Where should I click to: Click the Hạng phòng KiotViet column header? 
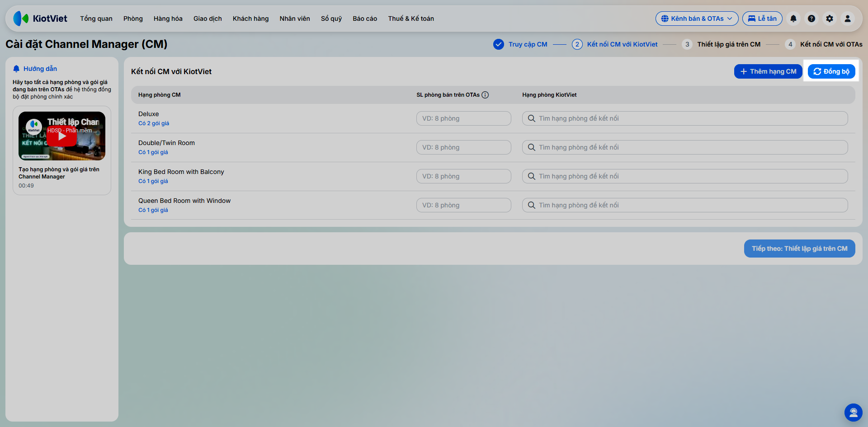(549, 95)
